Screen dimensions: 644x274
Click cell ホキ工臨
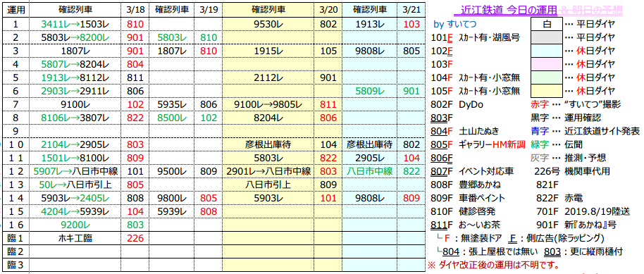click(x=75, y=237)
